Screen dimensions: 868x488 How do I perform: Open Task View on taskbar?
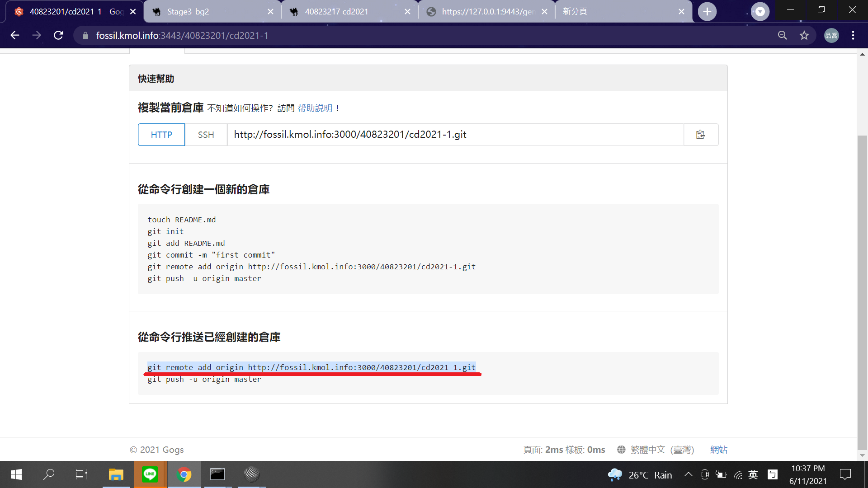81,474
